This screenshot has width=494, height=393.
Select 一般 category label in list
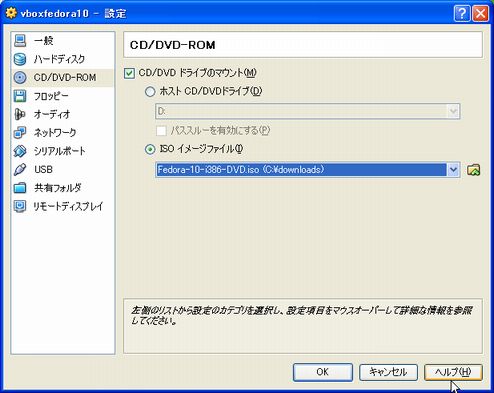tap(44, 41)
